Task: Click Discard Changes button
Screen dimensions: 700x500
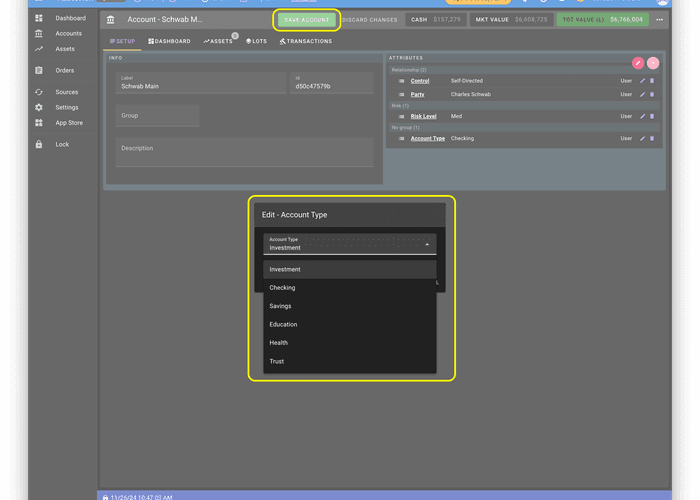Action: [x=369, y=20]
